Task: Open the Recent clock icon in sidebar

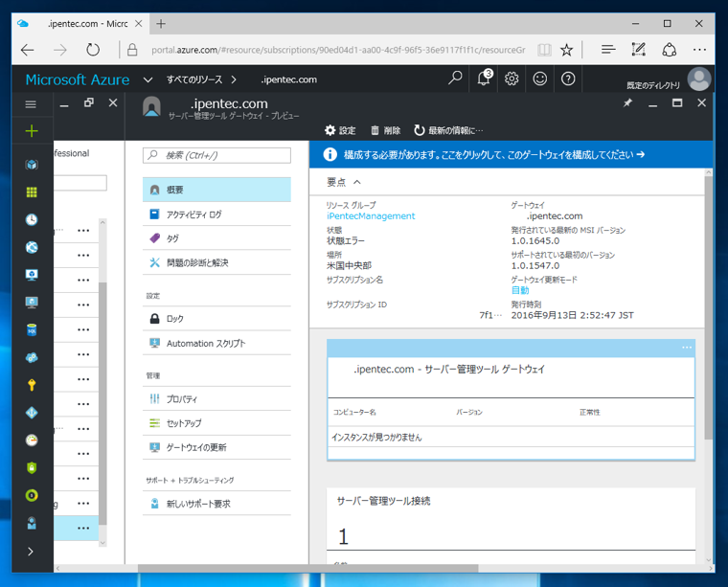Action: (x=32, y=219)
